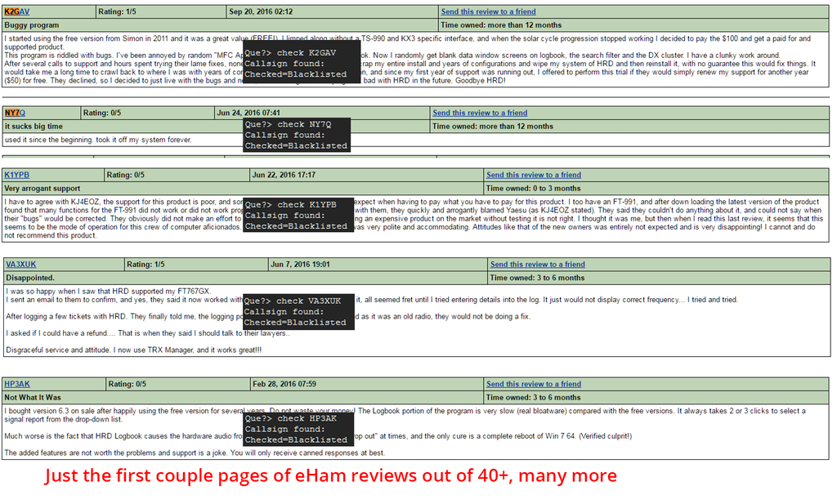The height and width of the screenshot is (504, 837).
Task: Select 'Time owned: more than 12 months' under K2GAV
Action: click(501, 25)
